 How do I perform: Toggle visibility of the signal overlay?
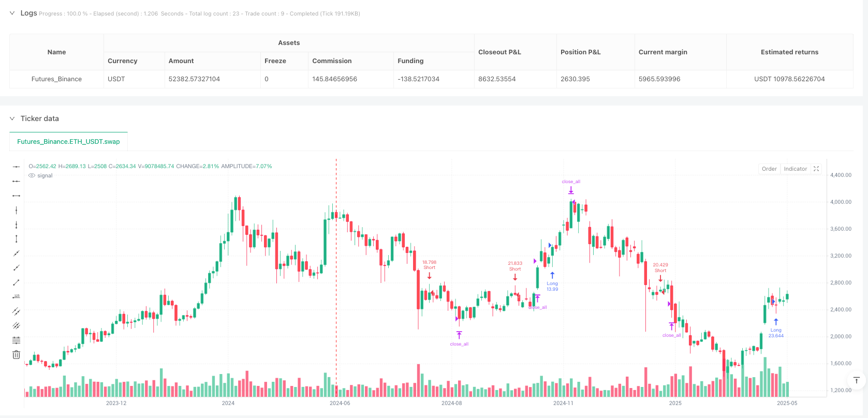tap(31, 175)
